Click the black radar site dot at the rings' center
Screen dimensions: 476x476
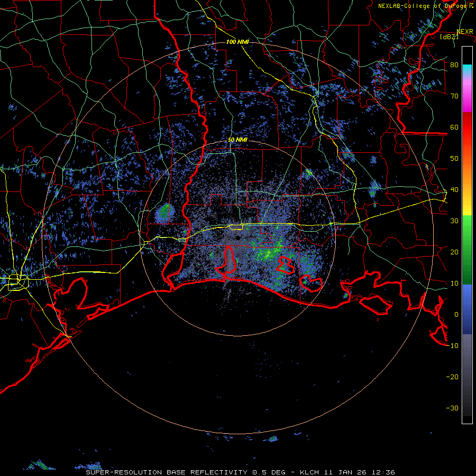point(237,237)
